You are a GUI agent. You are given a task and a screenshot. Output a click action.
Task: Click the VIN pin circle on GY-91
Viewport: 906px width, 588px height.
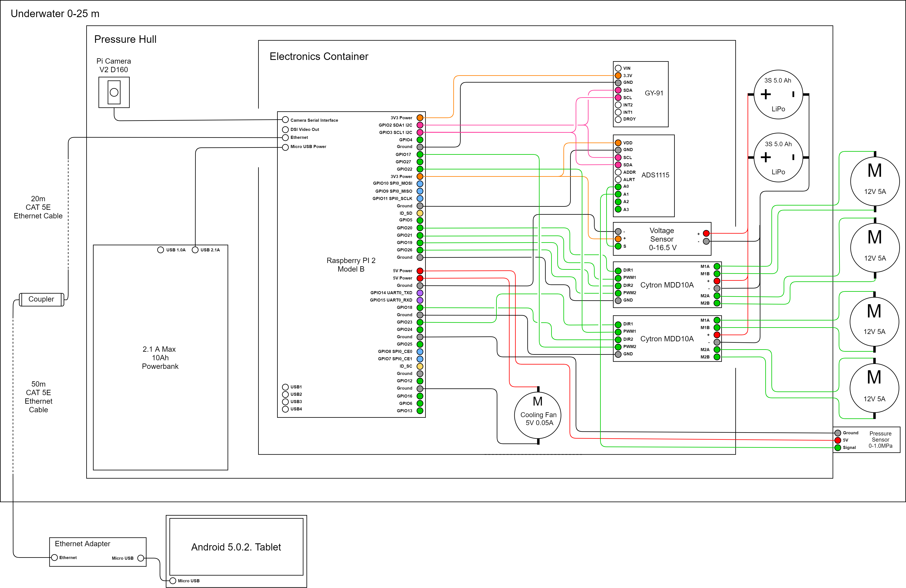[x=618, y=68]
